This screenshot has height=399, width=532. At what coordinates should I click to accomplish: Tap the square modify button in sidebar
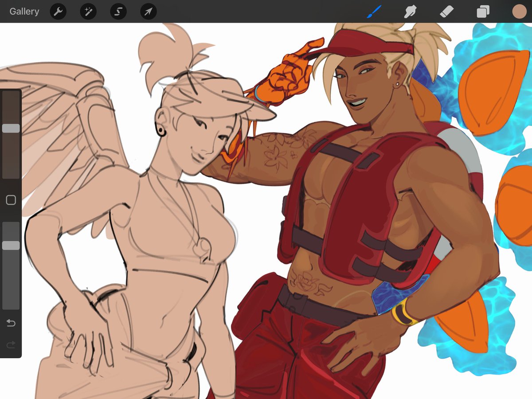[11, 200]
